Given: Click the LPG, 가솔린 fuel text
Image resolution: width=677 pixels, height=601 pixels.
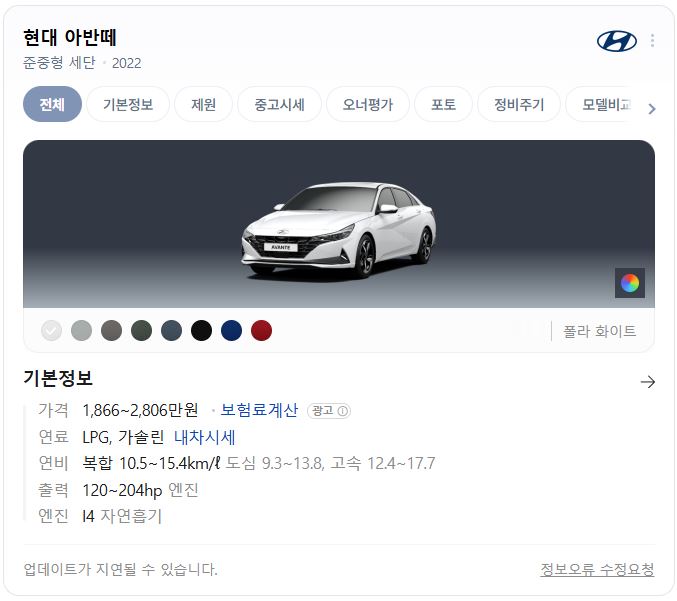Looking at the screenshot, I should (123, 437).
